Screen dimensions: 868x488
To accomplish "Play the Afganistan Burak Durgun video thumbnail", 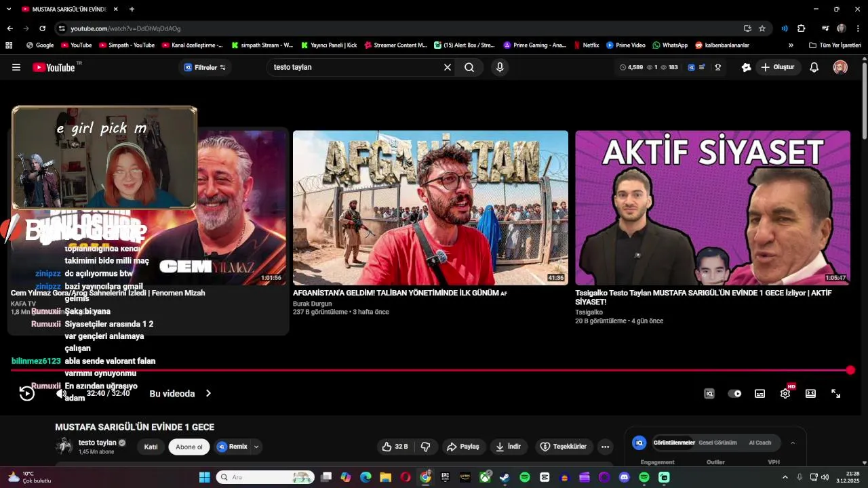I will (431, 207).
